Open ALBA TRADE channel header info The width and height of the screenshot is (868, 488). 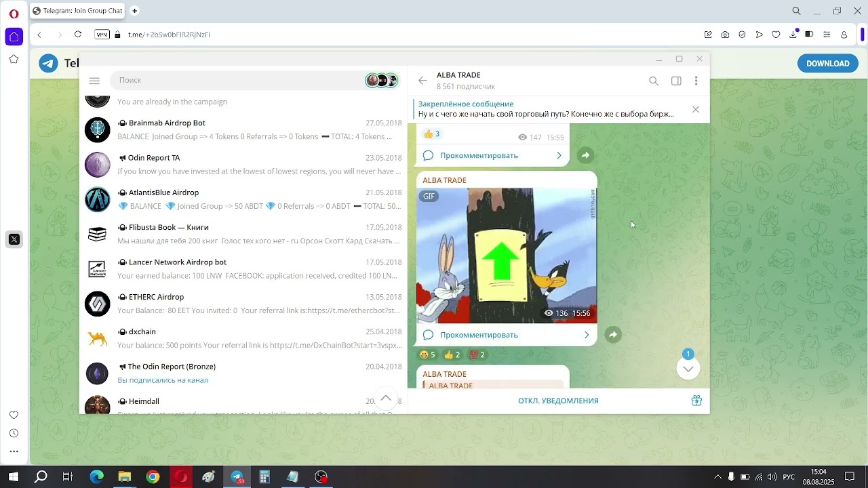(466, 81)
